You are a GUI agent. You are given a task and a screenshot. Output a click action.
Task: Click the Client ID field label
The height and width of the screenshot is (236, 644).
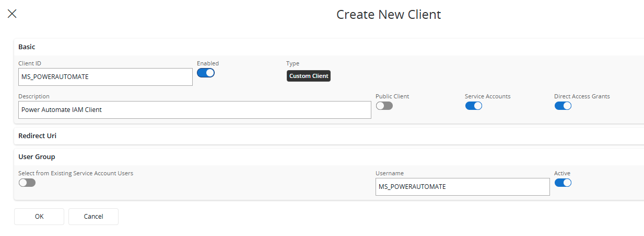tap(30, 63)
